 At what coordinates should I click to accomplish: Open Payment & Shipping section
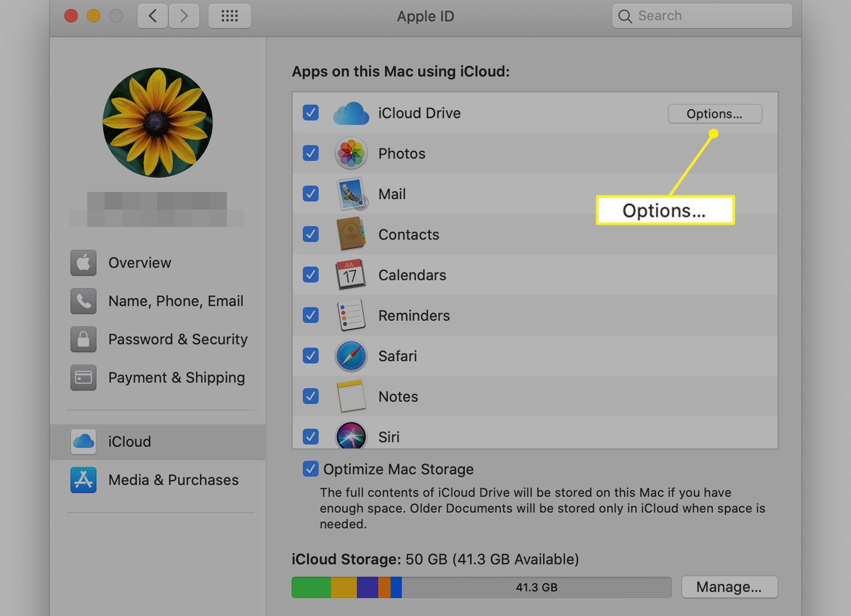tap(158, 378)
